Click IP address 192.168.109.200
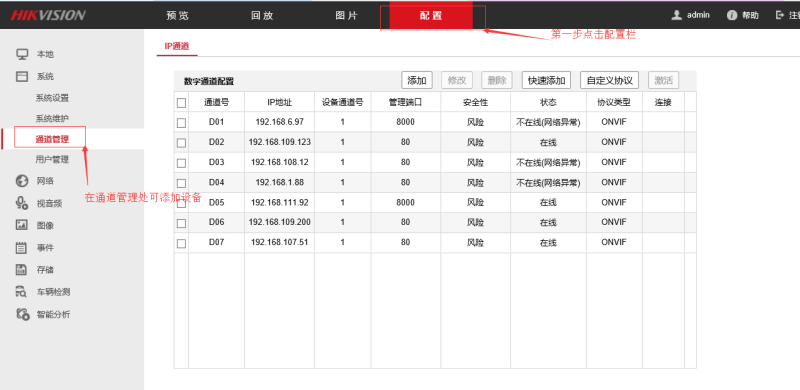This screenshot has height=390, width=800. (280, 223)
